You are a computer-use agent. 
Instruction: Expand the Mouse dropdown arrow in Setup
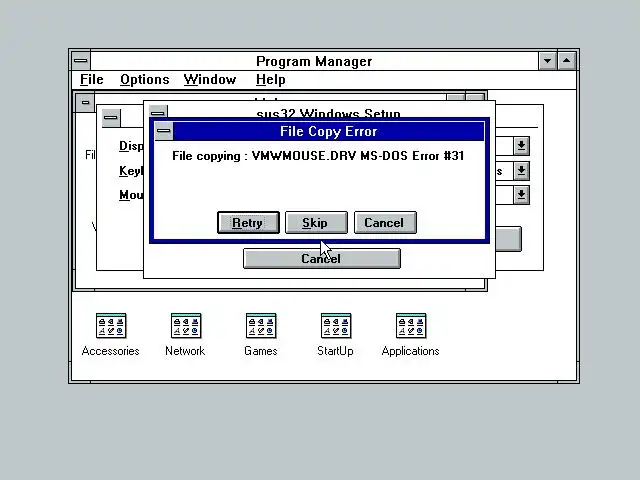[x=521, y=195]
